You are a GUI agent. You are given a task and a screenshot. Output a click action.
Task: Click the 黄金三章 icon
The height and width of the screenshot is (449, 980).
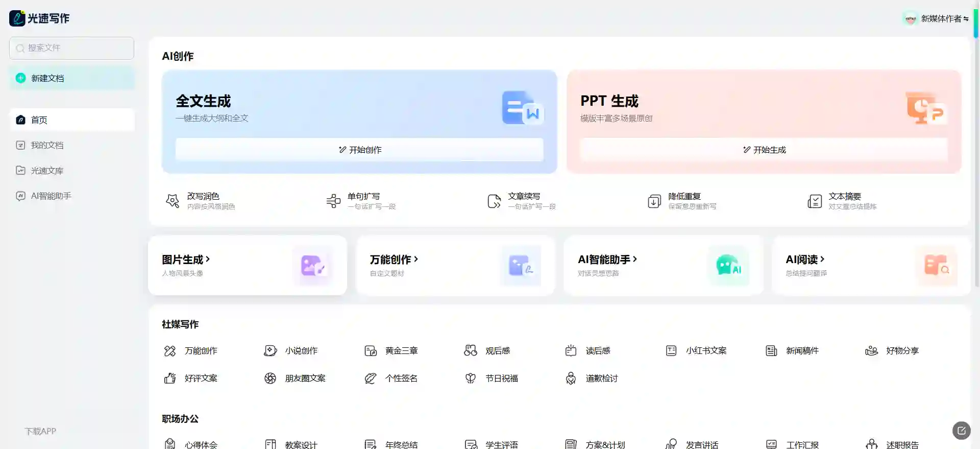(371, 350)
